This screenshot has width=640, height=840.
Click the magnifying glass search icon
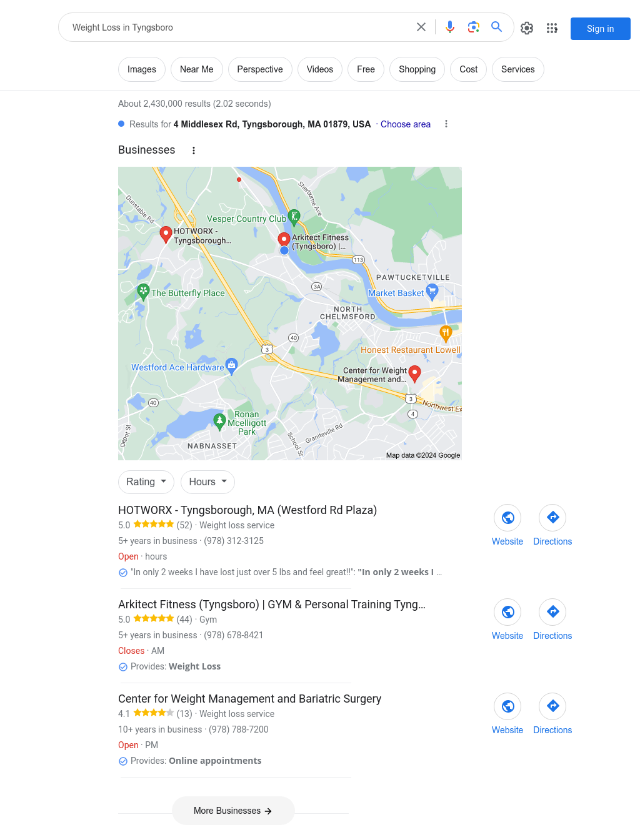[x=497, y=27]
